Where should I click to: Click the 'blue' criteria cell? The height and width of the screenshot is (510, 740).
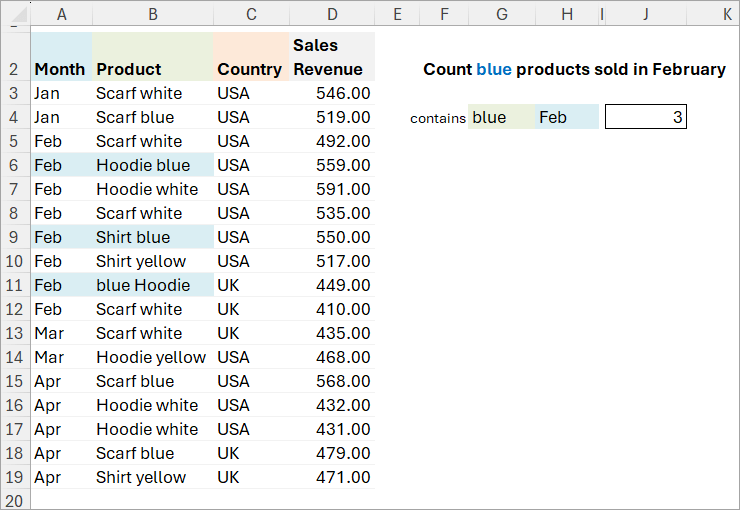(x=502, y=117)
